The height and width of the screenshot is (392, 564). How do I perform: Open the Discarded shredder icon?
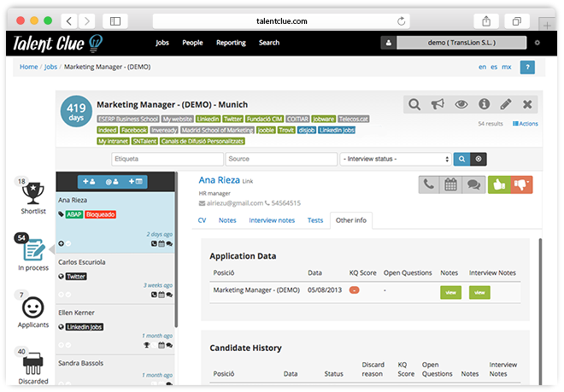[33, 361]
